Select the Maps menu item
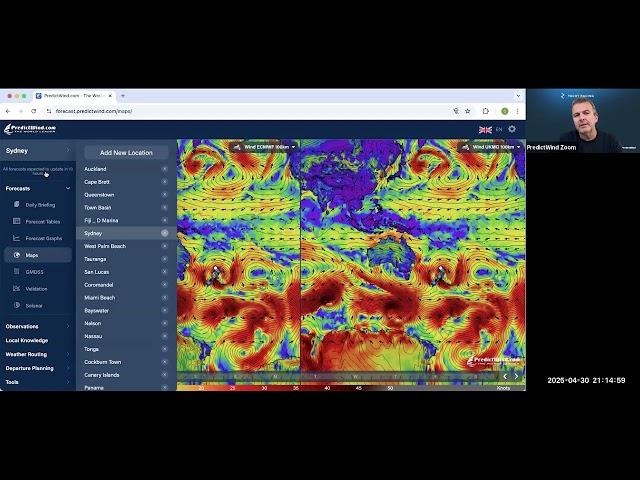Screen dimensions: 640x480 pyautogui.click(x=38, y=255)
